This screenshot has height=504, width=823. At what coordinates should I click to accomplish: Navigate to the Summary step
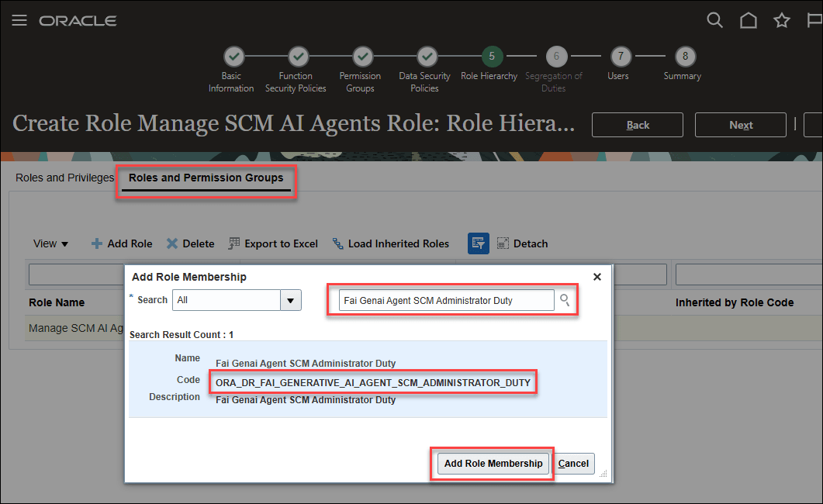pyautogui.click(x=684, y=56)
